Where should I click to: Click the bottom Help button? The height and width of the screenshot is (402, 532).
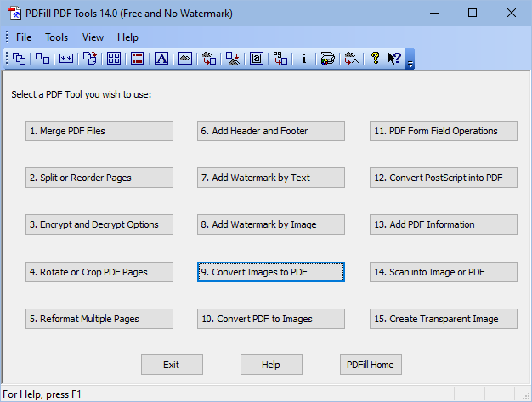[x=271, y=365]
